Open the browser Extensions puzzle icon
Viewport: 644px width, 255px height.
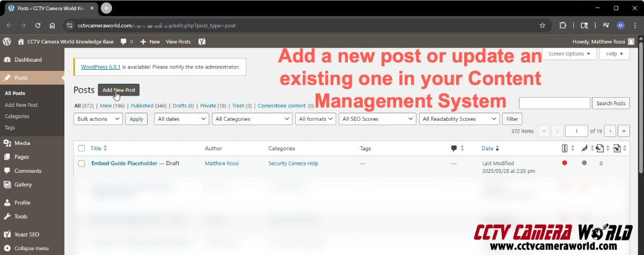point(563,25)
